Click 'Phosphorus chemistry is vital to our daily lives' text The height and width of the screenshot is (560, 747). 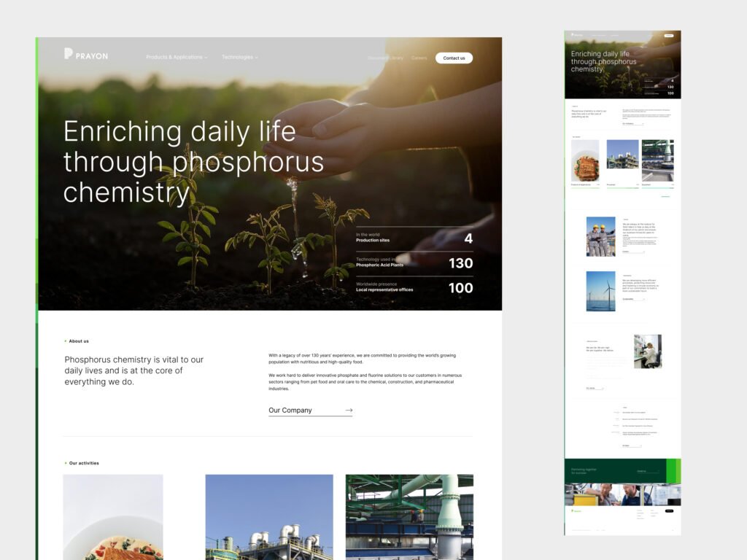[x=134, y=370]
